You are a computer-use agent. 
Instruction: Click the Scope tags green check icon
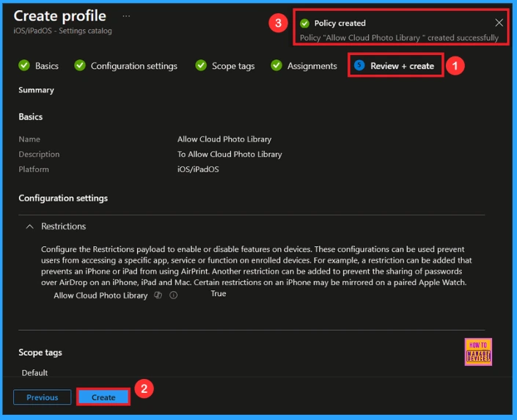click(x=201, y=66)
